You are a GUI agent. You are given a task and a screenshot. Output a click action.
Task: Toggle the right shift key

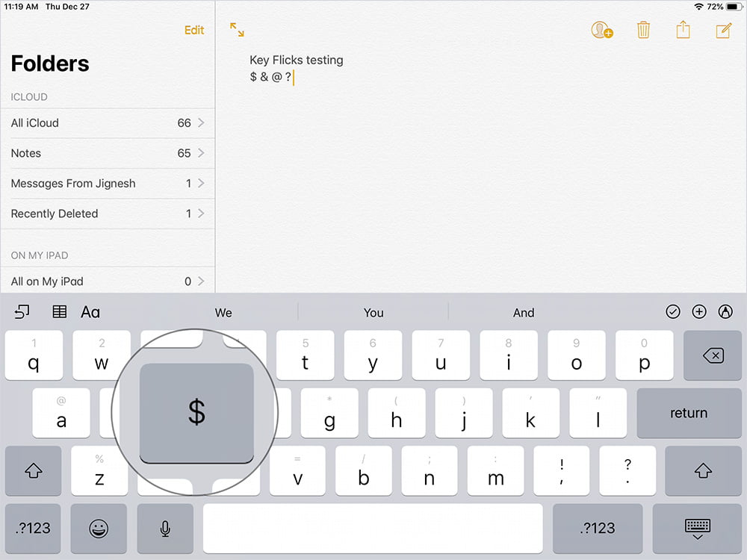click(x=703, y=470)
